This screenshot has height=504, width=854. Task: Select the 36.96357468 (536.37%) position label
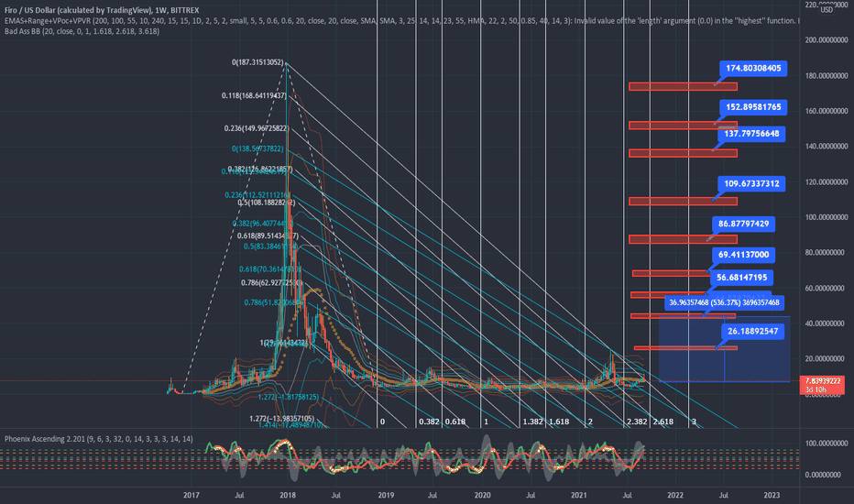724,302
